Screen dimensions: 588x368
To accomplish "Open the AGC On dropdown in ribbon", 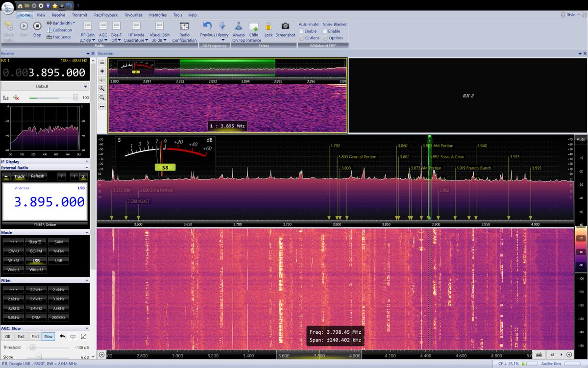I will pos(103,32).
